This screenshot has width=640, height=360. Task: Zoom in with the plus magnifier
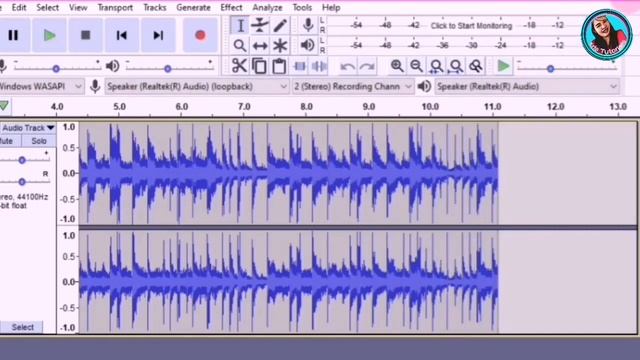click(x=397, y=66)
